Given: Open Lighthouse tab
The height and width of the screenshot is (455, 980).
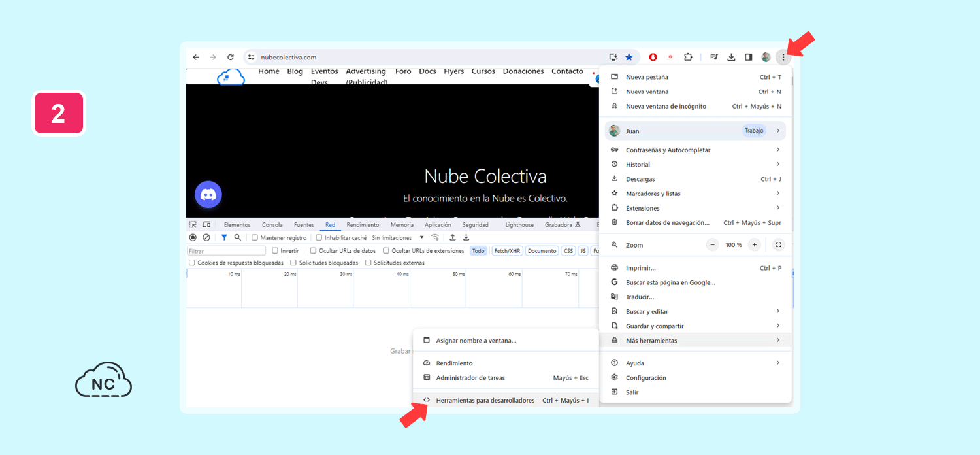Looking at the screenshot, I should point(519,225).
